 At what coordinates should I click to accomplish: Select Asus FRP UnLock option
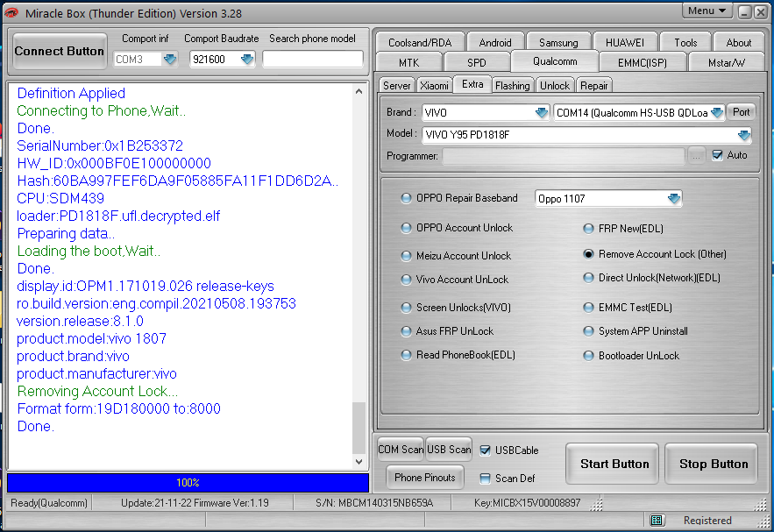coord(406,331)
